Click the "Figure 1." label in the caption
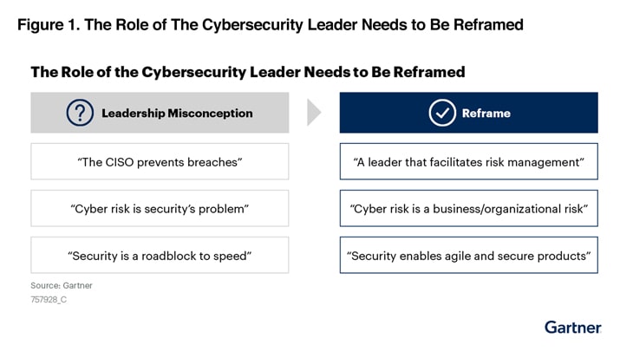 pos(48,24)
